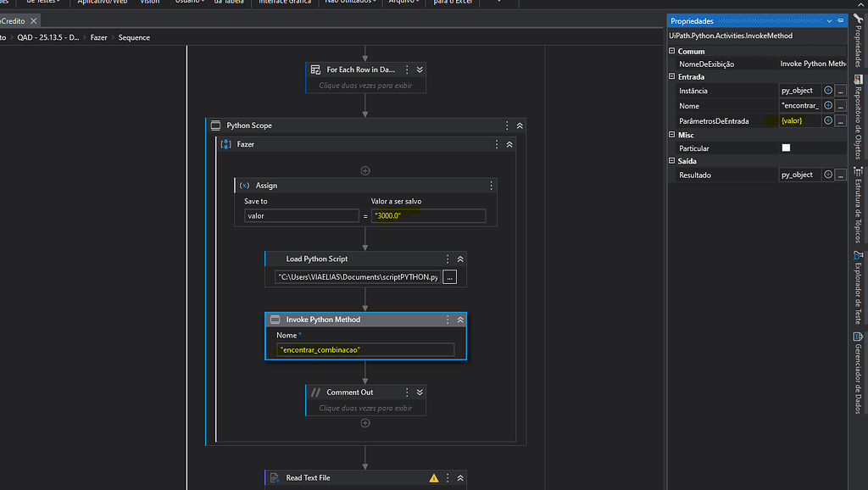
Task: Click the Read Text File activity icon
Action: coord(275,478)
